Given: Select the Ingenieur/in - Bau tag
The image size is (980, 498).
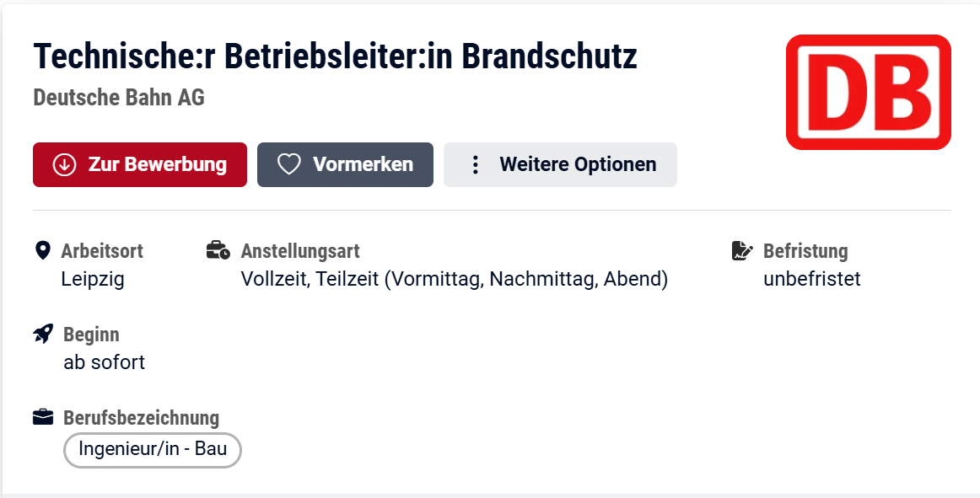Looking at the screenshot, I should pos(153,449).
